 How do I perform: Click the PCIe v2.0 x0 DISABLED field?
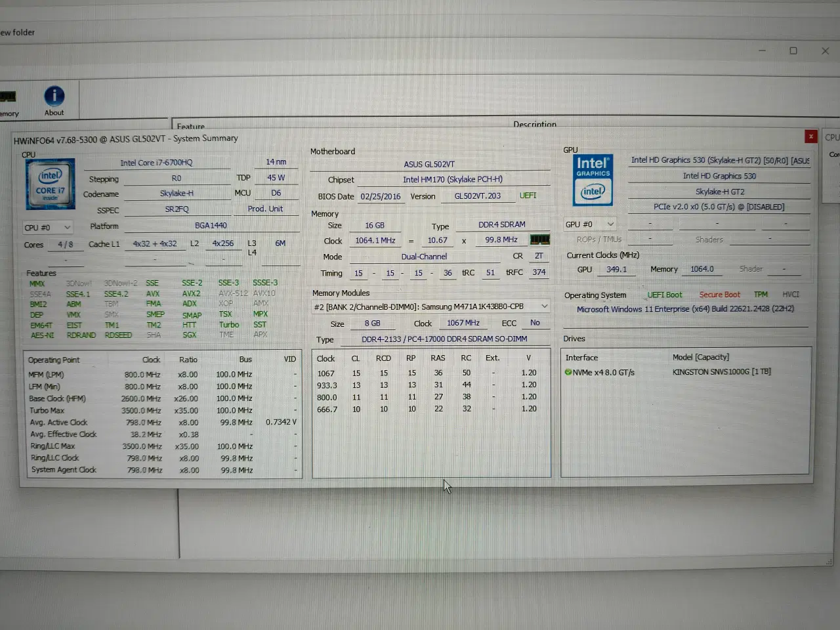point(719,207)
